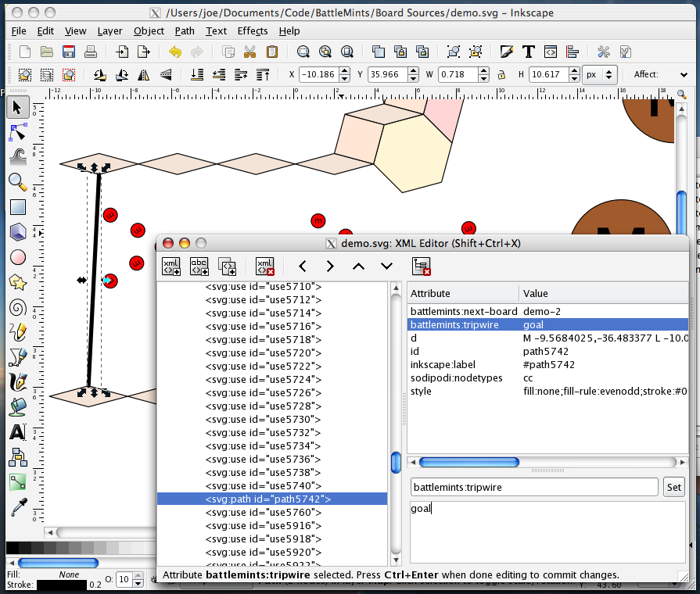Increase opacity with the O stepper
The height and width of the screenshot is (594, 700).
point(138,576)
